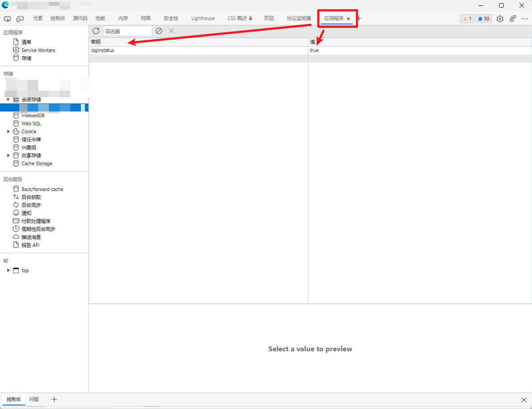Click the refresh storage icon
The width and height of the screenshot is (532, 409).
pos(96,31)
